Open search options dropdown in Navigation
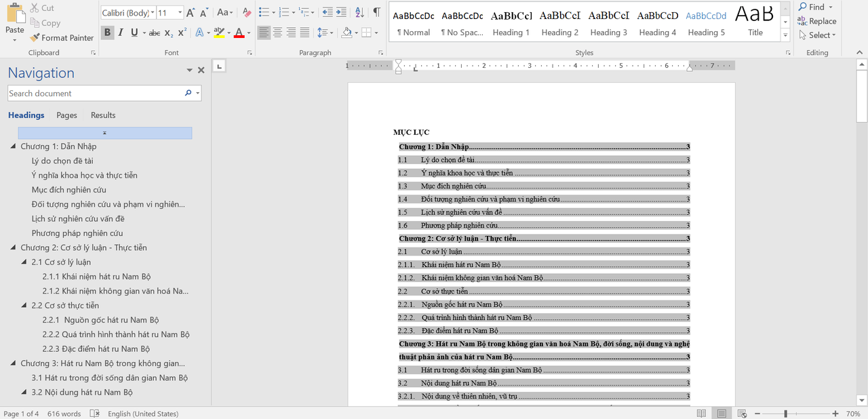The image size is (868, 419). 198,94
